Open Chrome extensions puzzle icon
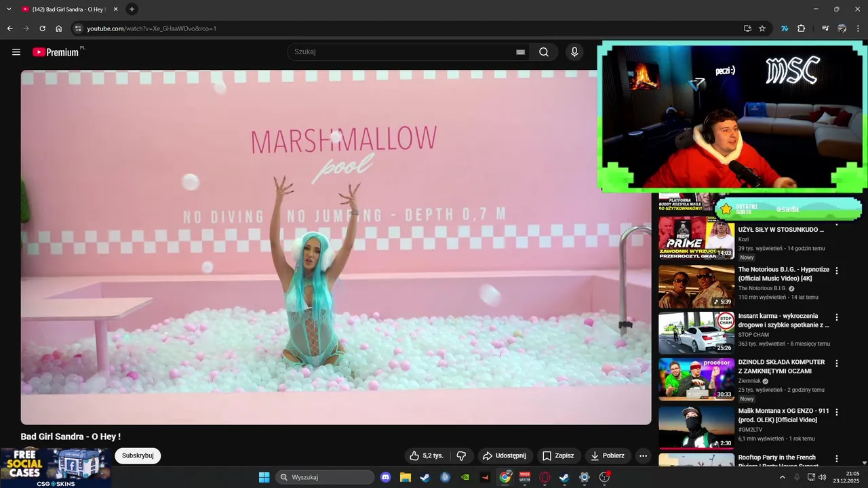The image size is (868, 488). tap(802, 28)
